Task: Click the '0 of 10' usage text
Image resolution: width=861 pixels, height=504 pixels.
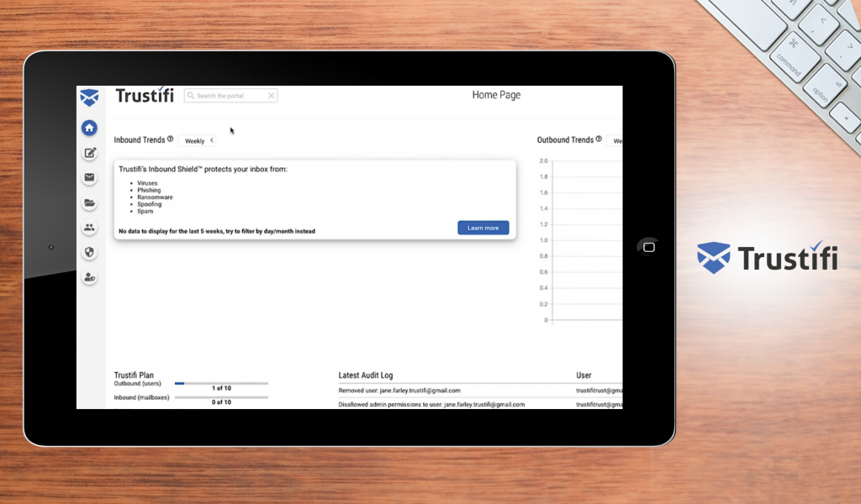Action: pyautogui.click(x=221, y=402)
